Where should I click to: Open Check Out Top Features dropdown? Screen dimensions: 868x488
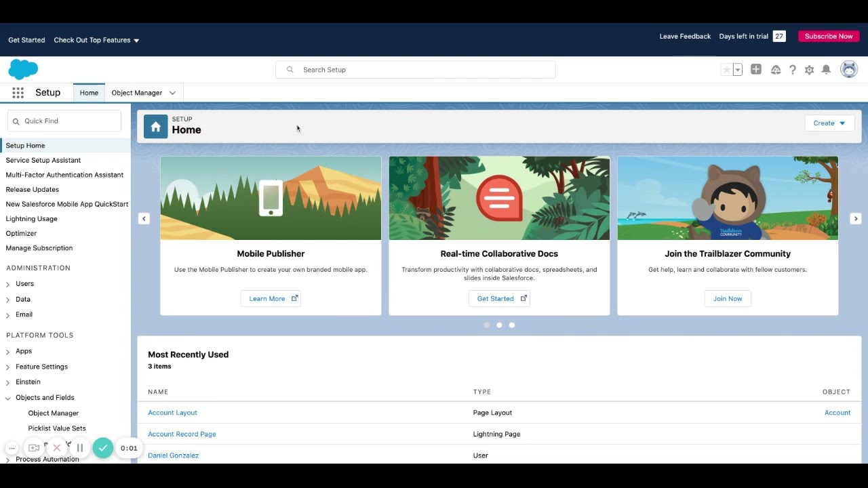point(96,40)
